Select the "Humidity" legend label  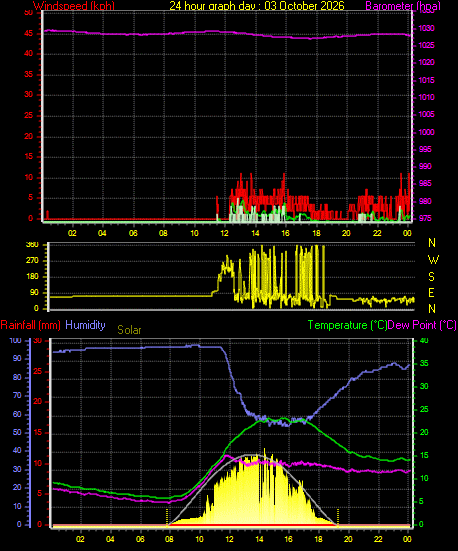pyautogui.click(x=85, y=325)
